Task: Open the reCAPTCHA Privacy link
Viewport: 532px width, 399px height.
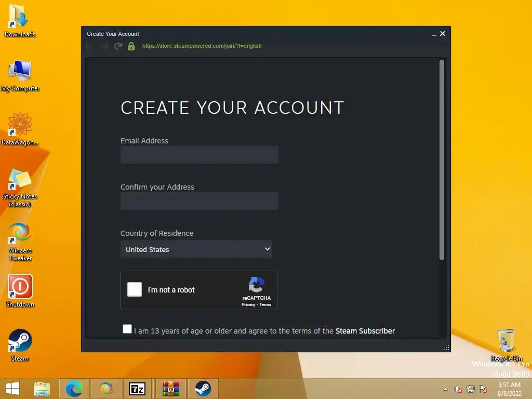Action: pyautogui.click(x=248, y=304)
